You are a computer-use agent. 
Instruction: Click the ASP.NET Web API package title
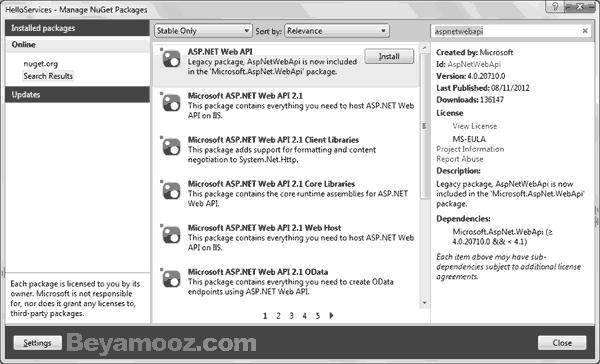click(x=220, y=52)
